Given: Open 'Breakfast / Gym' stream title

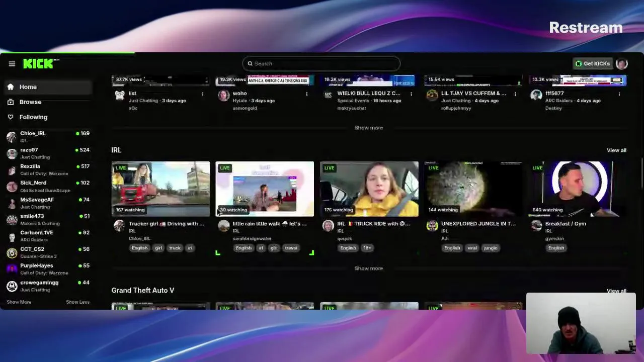Looking at the screenshot, I should pyautogui.click(x=566, y=224).
